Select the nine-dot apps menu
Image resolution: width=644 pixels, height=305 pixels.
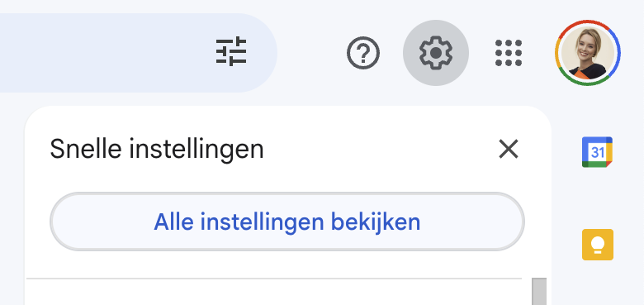[x=509, y=53]
